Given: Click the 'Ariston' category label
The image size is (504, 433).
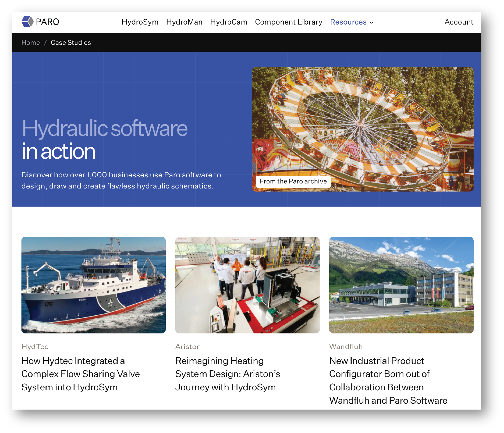Looking at the screenshot, I should click(x=188, y=347).
